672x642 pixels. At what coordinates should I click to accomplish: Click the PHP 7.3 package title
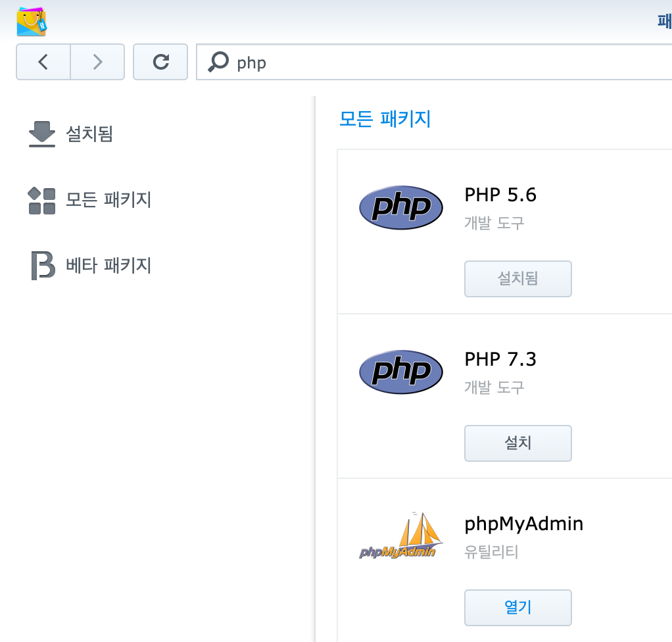click(x=500, y=359)
